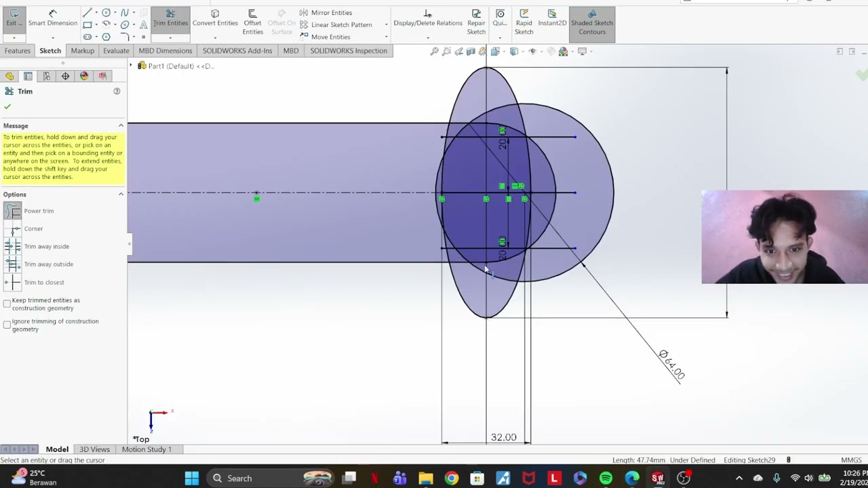The image size is (868, 488).
Task: Open Windows Start menu
Action: point(191,479)
